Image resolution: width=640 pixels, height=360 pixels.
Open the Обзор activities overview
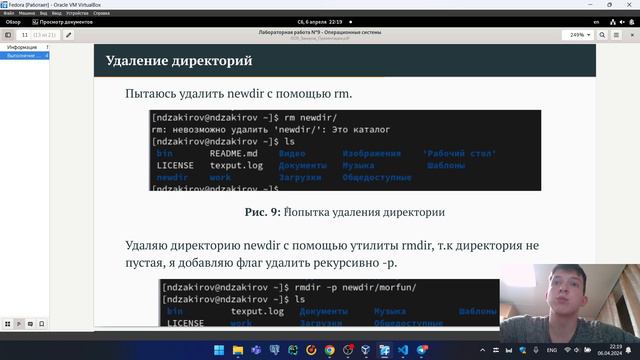pos(13,22)
